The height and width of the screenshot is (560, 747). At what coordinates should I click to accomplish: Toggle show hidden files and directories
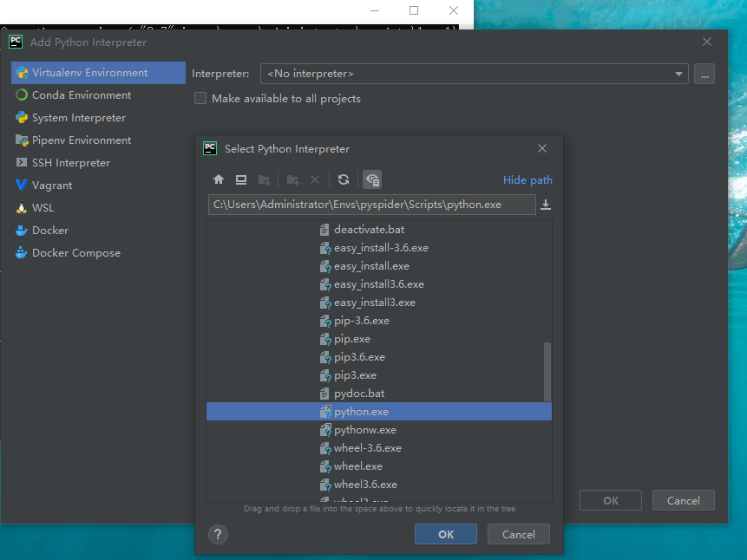[372, 179]
